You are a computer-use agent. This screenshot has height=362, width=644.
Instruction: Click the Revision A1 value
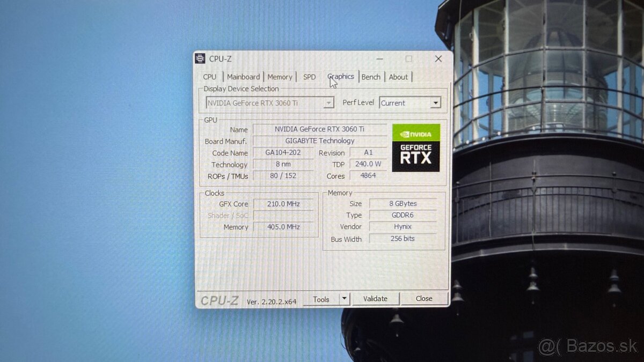368,153
